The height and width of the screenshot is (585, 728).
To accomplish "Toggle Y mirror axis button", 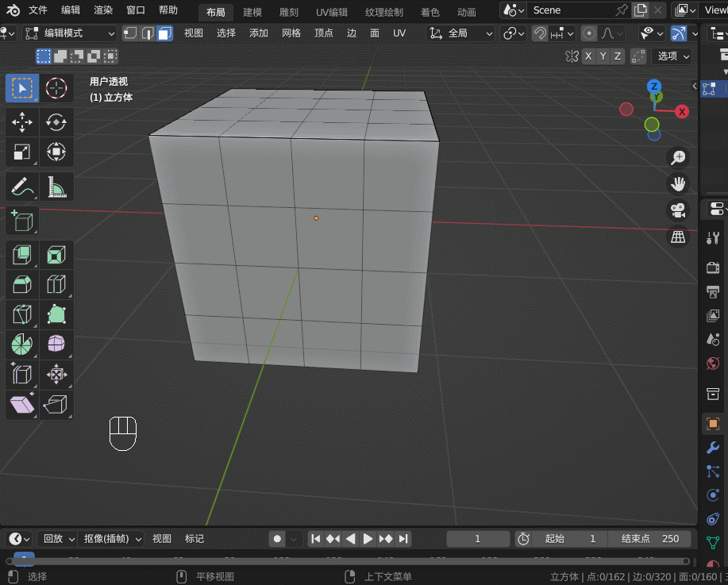I will [x=603, y=56].
